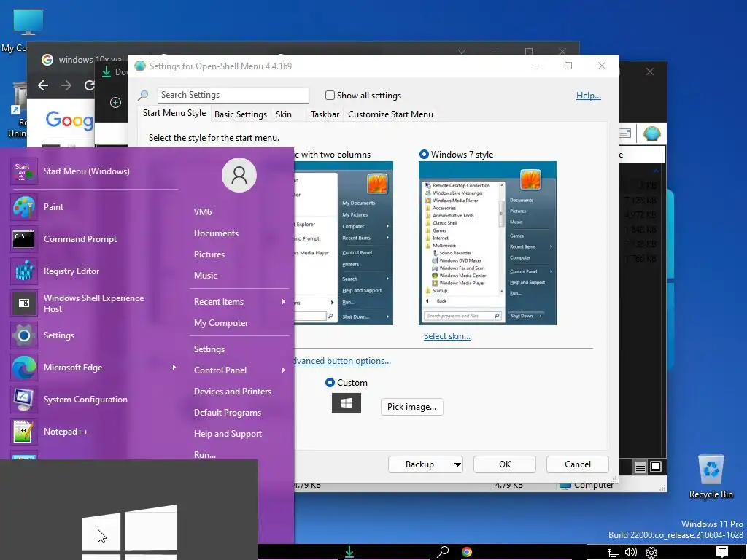Click the Start Menu (Windows) icon
Screen dimensions: 747x560
(x=24, y=171)
